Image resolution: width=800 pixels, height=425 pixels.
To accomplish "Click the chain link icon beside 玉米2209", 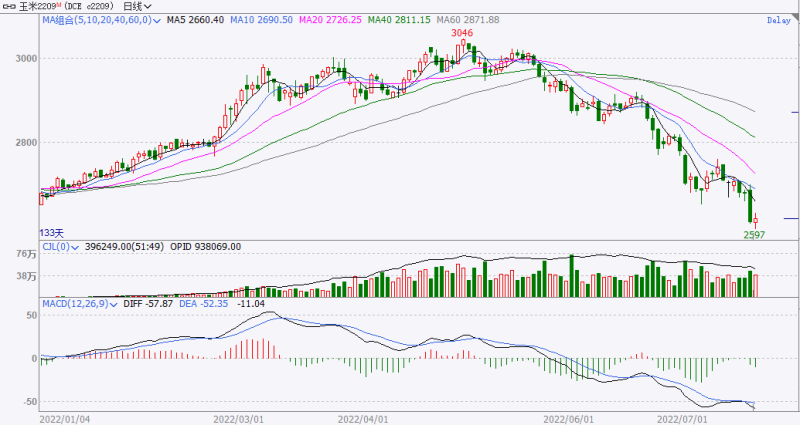I will pyautogui.click(x=10, y=6).
